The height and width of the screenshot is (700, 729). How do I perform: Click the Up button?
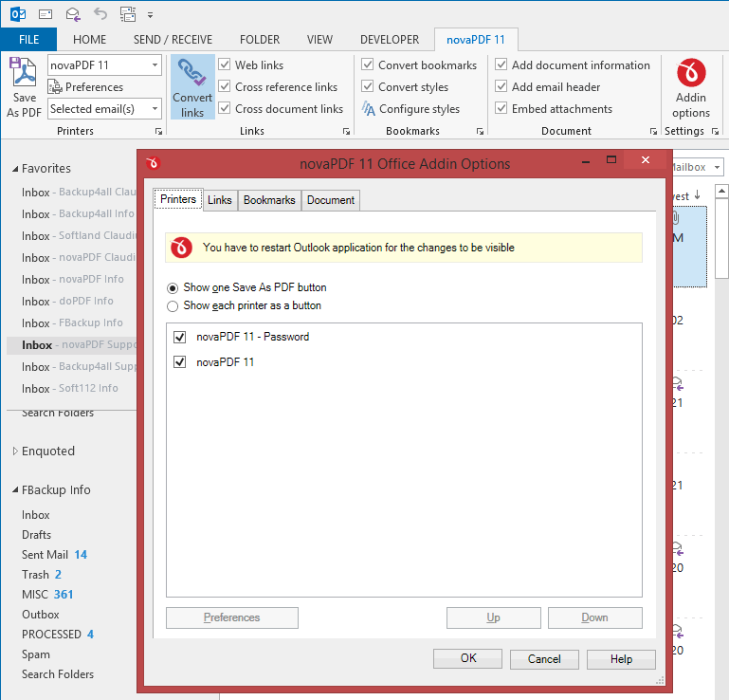[494, 617]
